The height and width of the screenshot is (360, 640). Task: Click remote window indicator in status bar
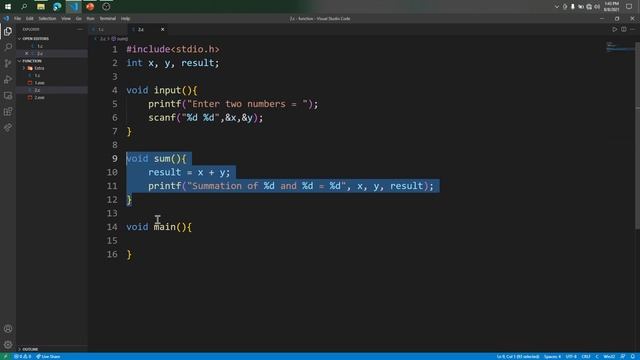click(x=5, y=357)
